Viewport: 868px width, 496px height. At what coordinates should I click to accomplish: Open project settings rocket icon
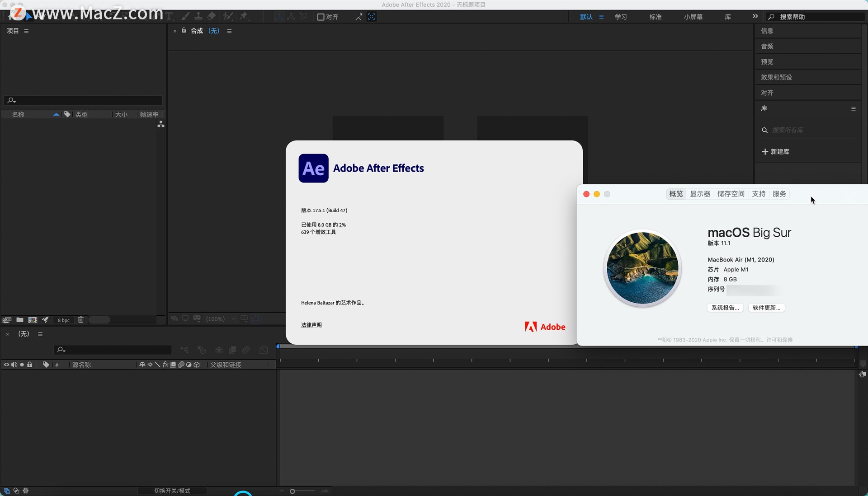tap(45, 320)
